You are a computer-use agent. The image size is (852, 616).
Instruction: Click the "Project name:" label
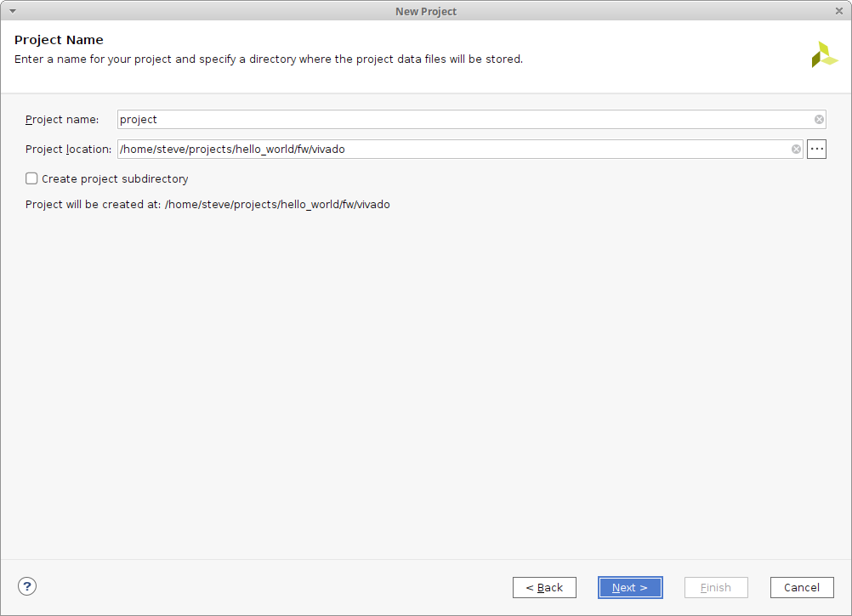tap(62, 120)
